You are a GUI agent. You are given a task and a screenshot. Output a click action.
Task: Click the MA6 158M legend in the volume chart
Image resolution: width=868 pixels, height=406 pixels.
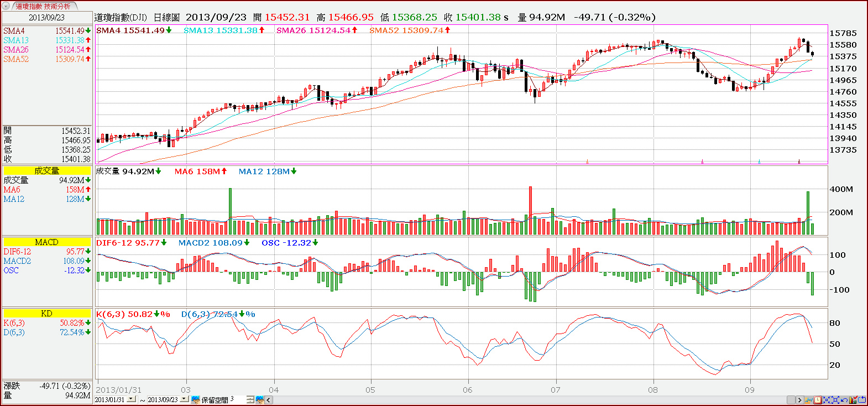click(x=201, y=171)
